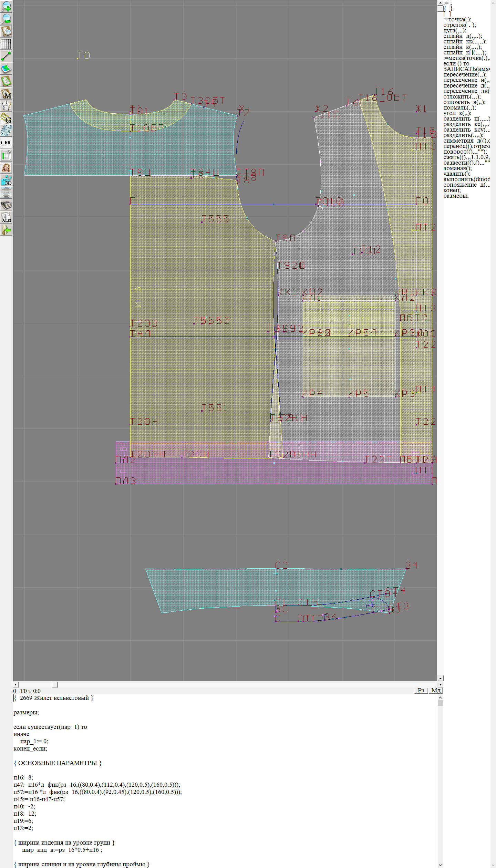Click the Мд button
496x868 pixels.
click(x=435, y=690)
